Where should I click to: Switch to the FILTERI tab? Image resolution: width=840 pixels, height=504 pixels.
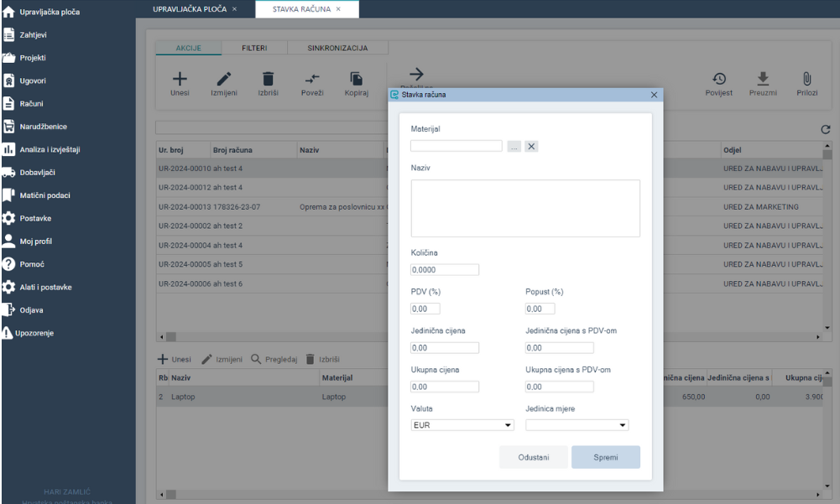[254, 49]
